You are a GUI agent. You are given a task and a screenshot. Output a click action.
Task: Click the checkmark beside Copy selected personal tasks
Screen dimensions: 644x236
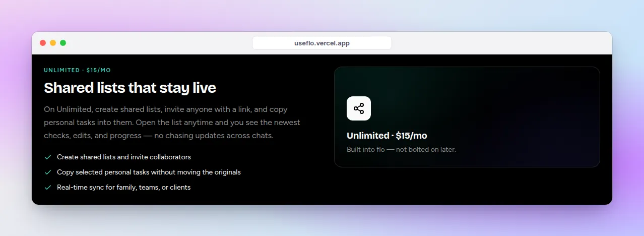pyautogui.click(x=48, y=172)
